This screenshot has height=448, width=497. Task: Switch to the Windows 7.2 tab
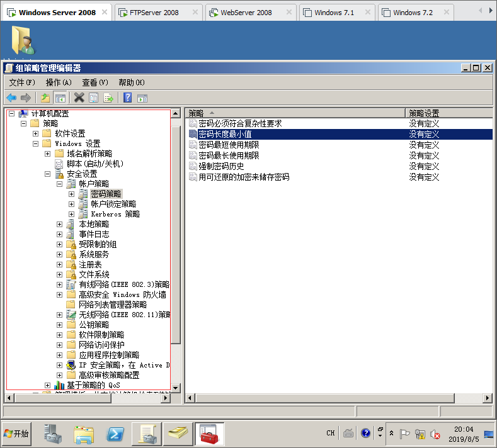point(416,13)
